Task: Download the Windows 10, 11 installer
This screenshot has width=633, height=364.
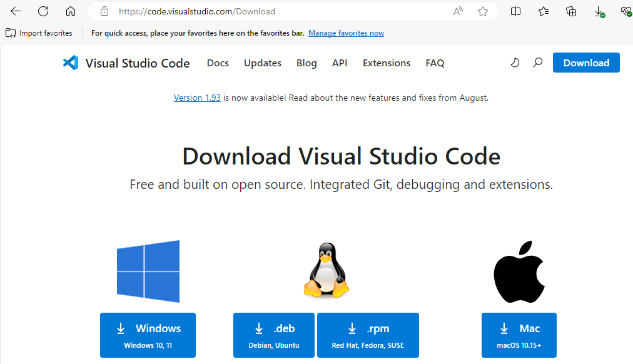Action: click(148, 335)
